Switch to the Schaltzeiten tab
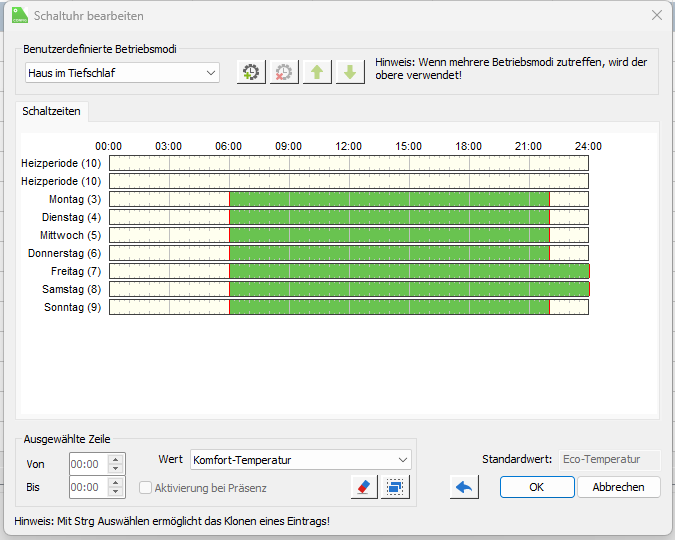The width and height of the screenshot is (675, 540). pos(52,111)
